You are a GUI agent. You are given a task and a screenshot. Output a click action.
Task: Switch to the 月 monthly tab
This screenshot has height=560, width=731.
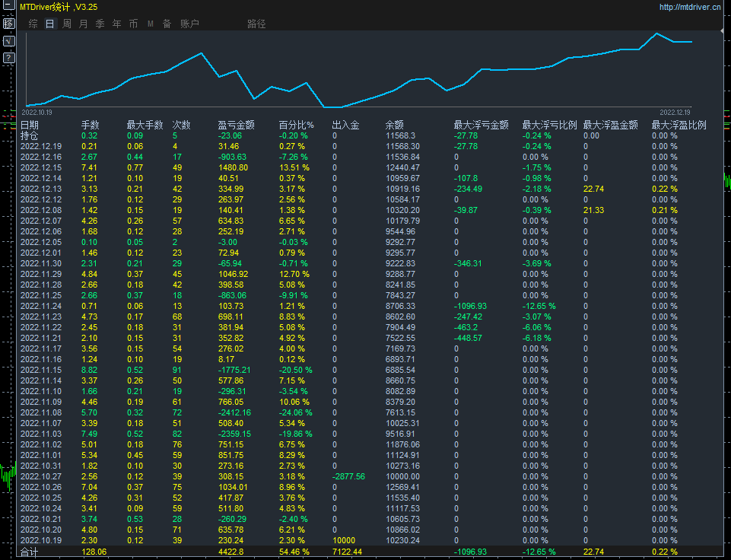83,24
